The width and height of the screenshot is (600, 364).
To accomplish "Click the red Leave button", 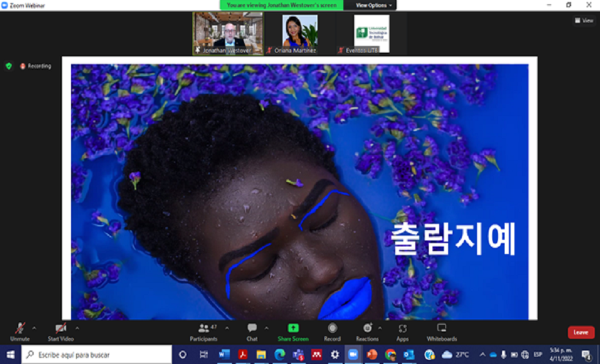I will coord(580,332).
